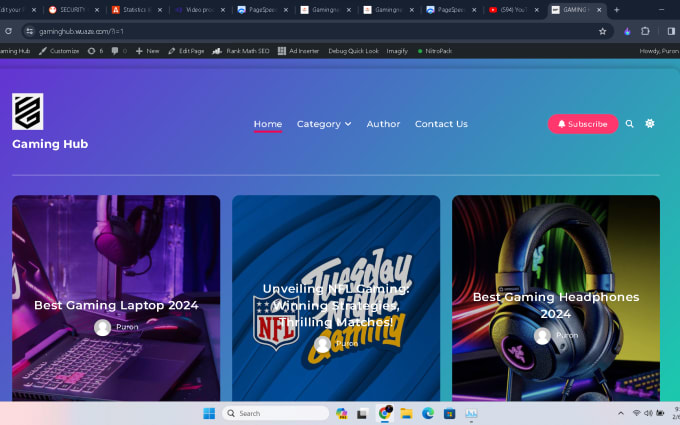Expand the hidden system tray icons chevron

[x=621, y=413]
